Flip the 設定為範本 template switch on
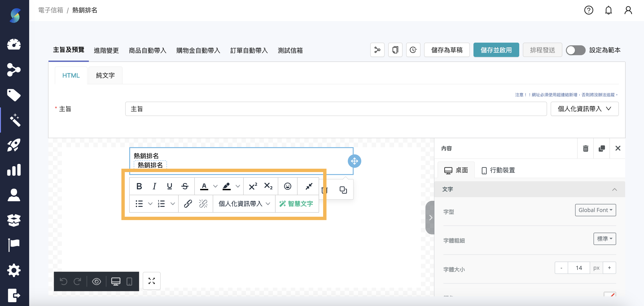This screenshot has height=306, width=644. [576, 50]
